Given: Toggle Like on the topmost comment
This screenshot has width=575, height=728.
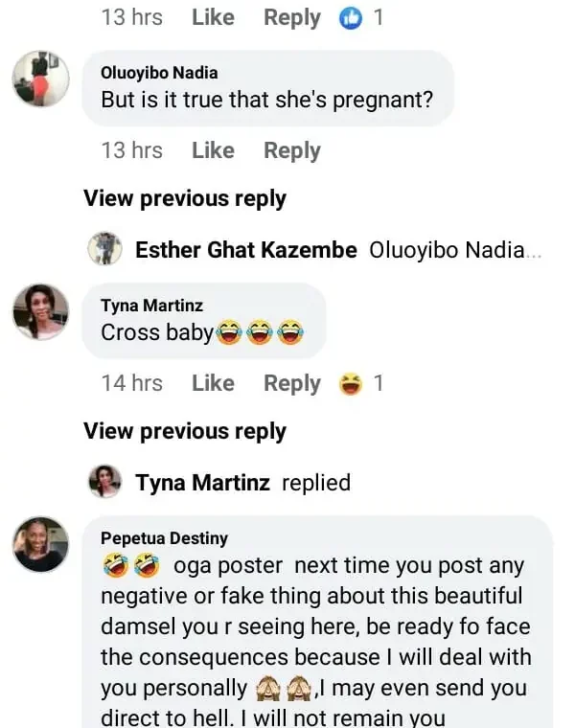Looking at the screenshot, I should click(213, 18).
